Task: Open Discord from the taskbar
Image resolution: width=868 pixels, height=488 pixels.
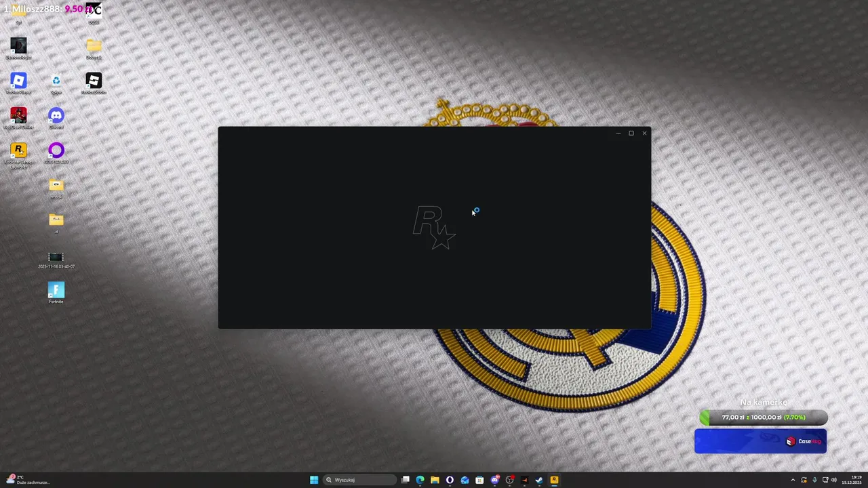Action: (495, 480)
